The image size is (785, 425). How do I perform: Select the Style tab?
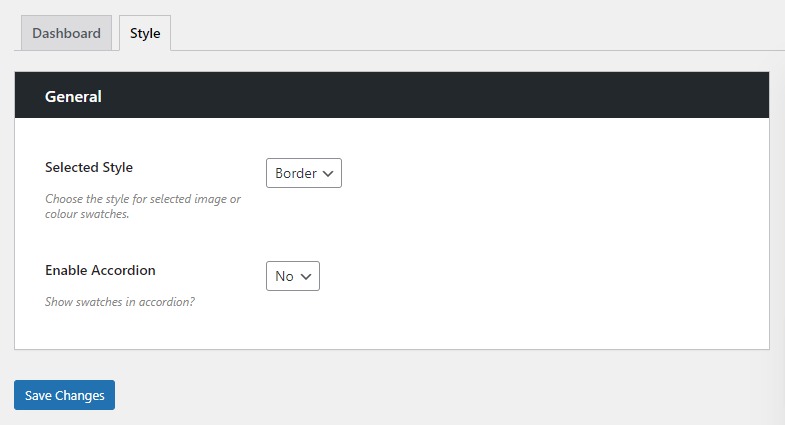pyautogui.click(x=145, y=33)
